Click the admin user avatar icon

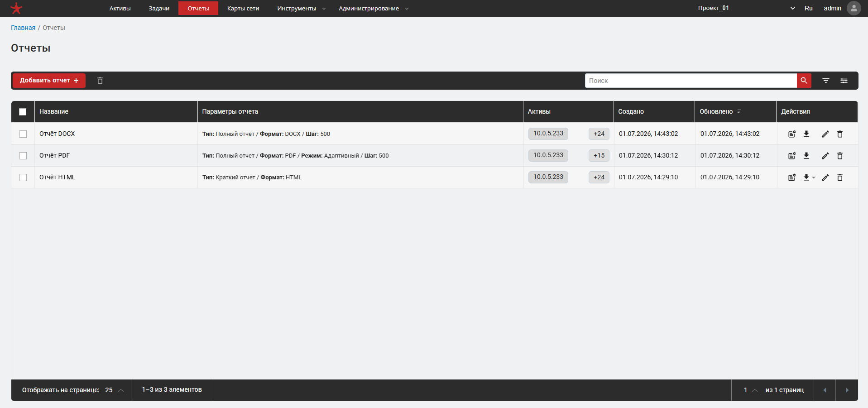pyautogui.click(x=854, y=8)
